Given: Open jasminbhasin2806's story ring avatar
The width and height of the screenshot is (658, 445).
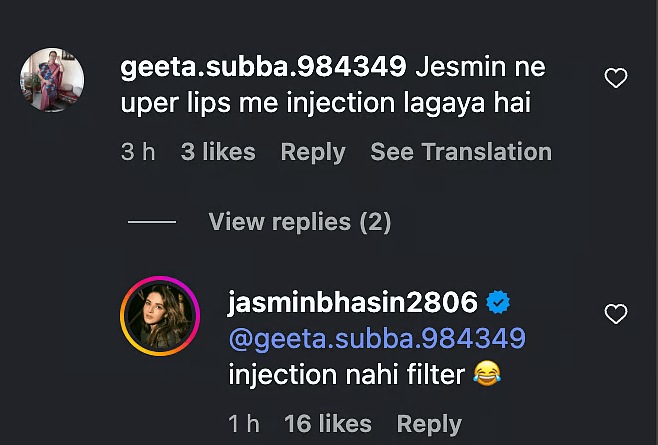Looking at the screenshot, I should click(160, 316).
